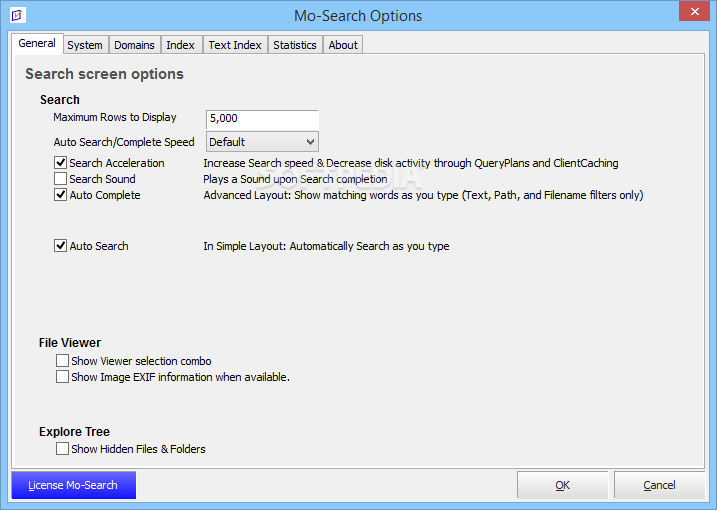
Task: Click the Cancel button
Action: click(x=659, y=485)
